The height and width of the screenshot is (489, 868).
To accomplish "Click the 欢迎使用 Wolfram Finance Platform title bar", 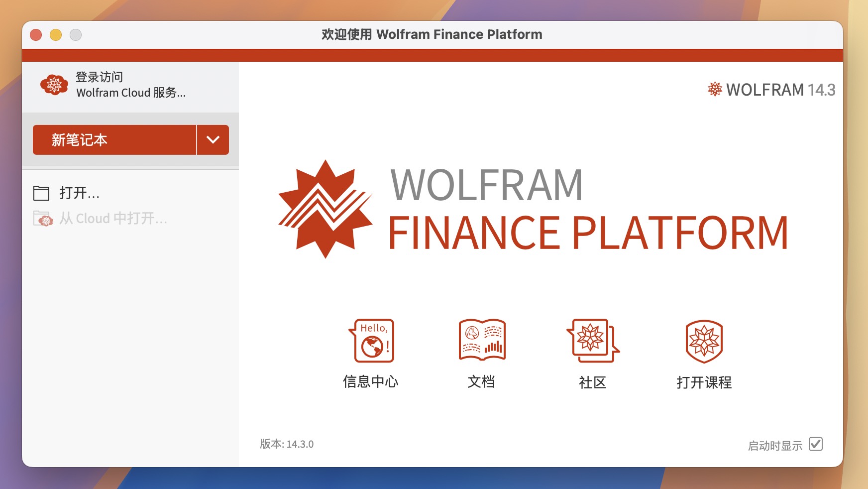I will pyautogui.click(x=431, y=34).
